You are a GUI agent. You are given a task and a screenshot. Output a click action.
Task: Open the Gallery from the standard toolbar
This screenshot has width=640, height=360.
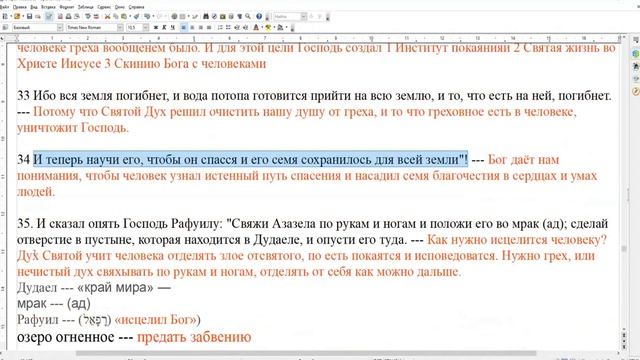(222, 16)
